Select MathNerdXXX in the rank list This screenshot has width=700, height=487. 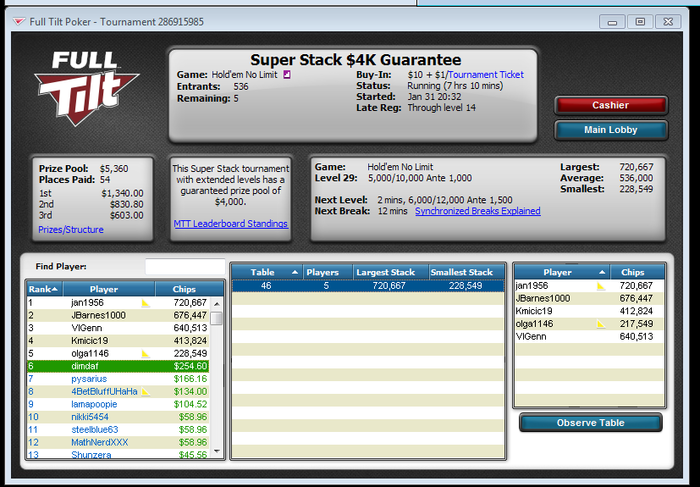[x=118, y=442]
